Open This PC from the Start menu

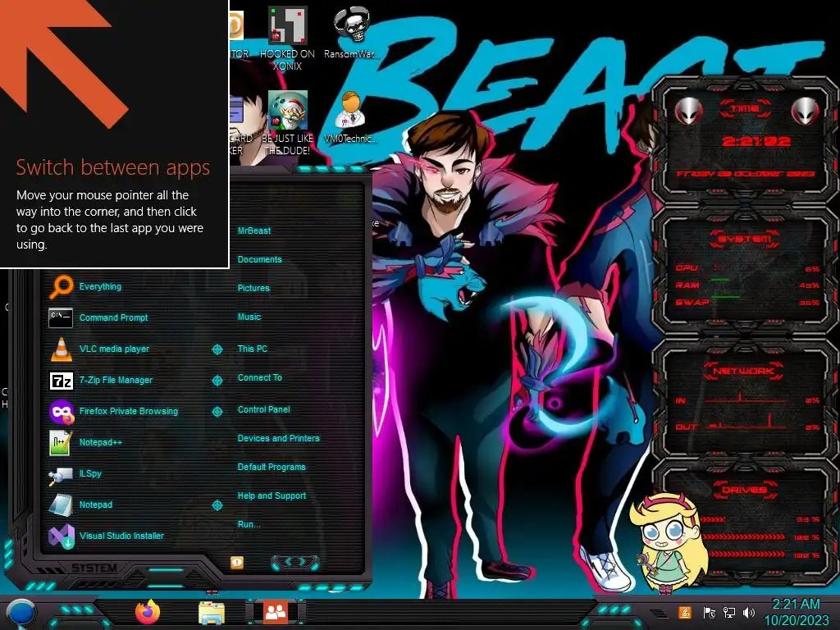coord(253,349)
